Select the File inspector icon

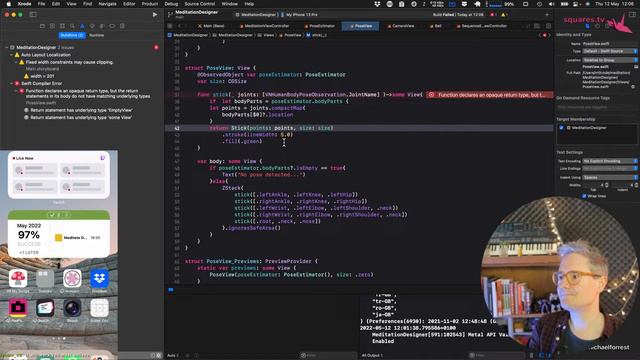(x=587, y=26)
